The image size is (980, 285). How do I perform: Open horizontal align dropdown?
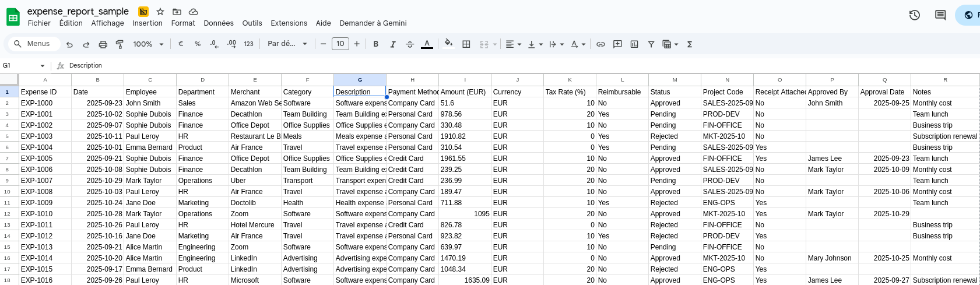[x=513, y=44]
